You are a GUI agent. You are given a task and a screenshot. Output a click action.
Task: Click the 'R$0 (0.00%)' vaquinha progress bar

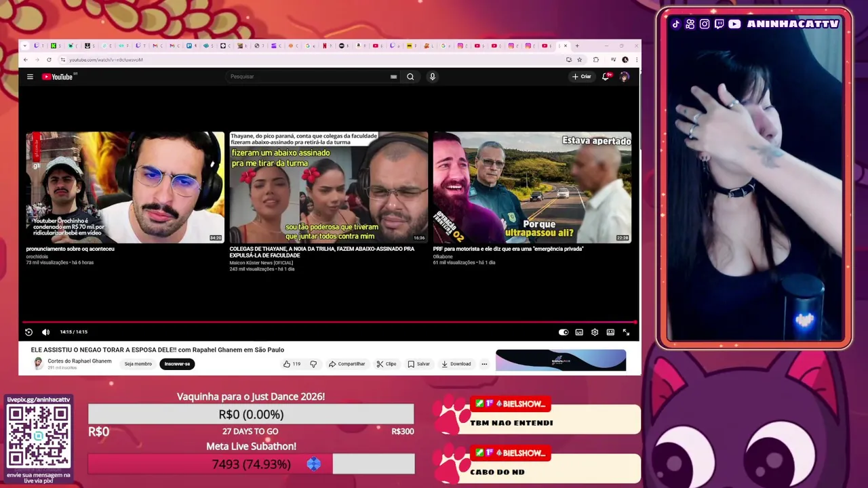pyautogui.click(x=251, y=414)
